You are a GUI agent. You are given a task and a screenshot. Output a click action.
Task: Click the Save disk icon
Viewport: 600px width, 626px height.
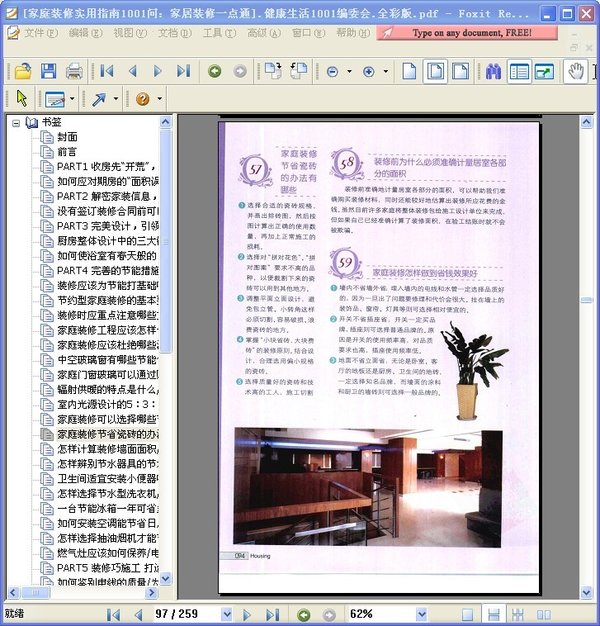[48, 71]
